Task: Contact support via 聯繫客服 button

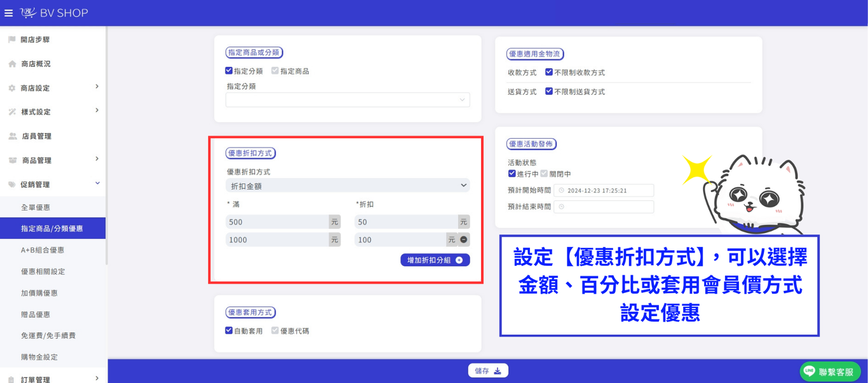Action: tap(831, 372)
